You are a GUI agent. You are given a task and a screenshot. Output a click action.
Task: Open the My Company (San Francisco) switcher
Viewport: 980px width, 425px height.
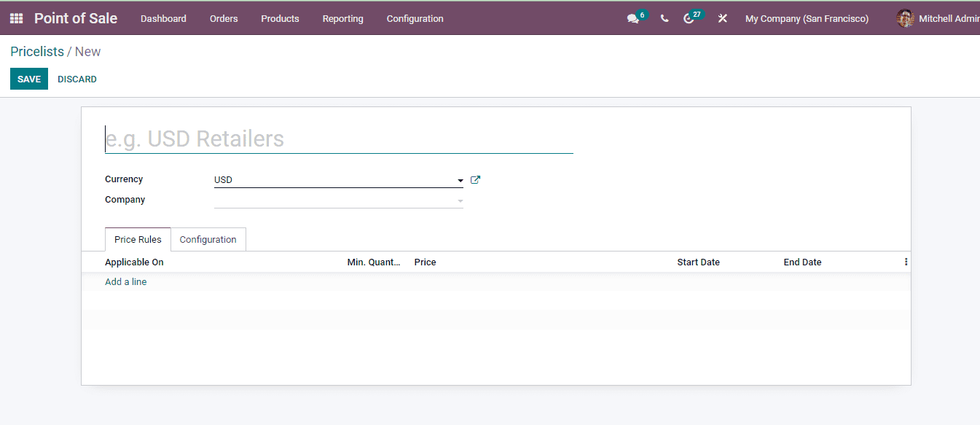click(807, 19)
